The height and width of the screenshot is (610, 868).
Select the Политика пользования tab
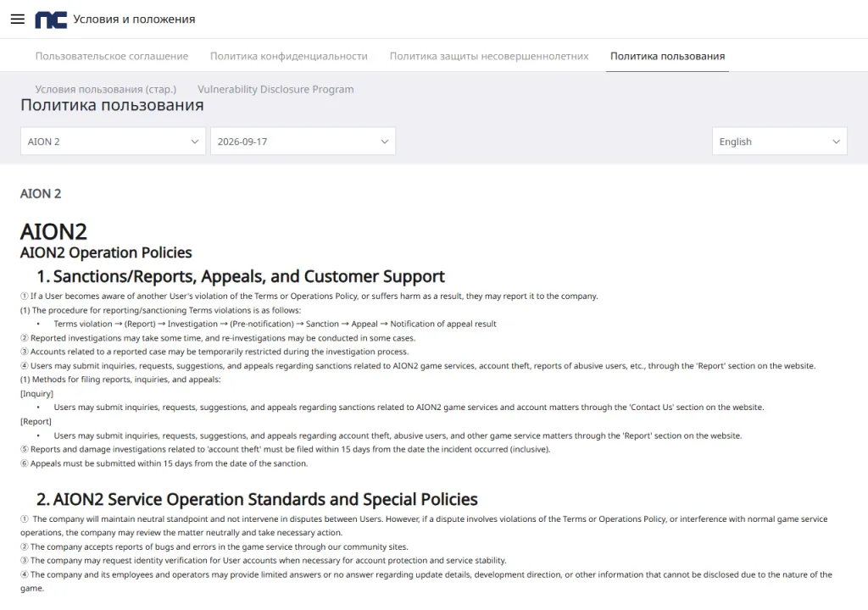[x=668, y=56]
